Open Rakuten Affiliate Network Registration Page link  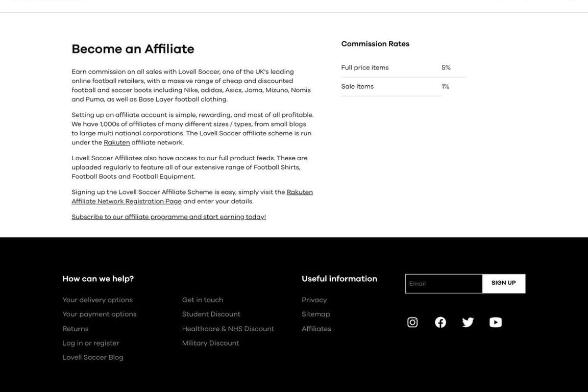click(x=127, y=201)
